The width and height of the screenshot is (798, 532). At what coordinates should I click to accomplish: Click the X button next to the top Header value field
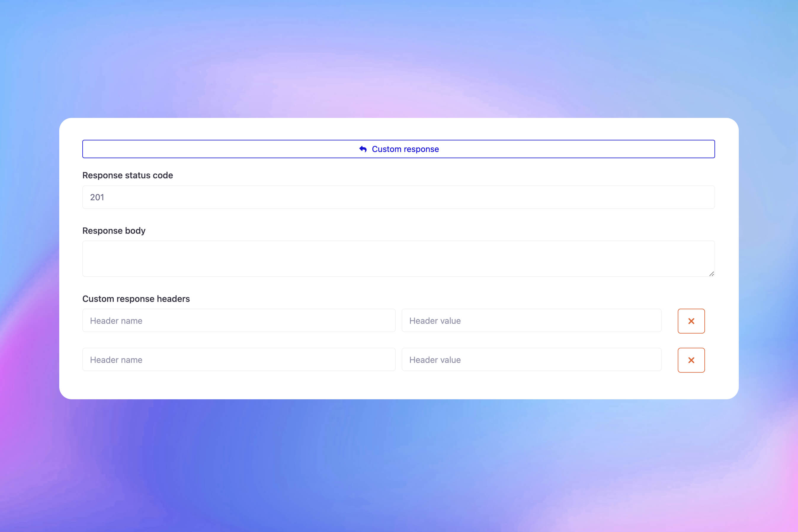691,321
